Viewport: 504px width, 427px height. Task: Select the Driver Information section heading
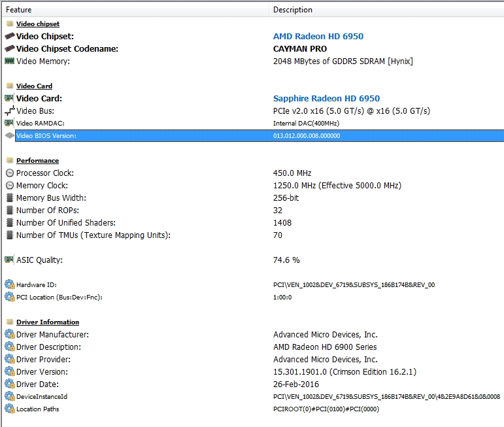coord(48,322)
